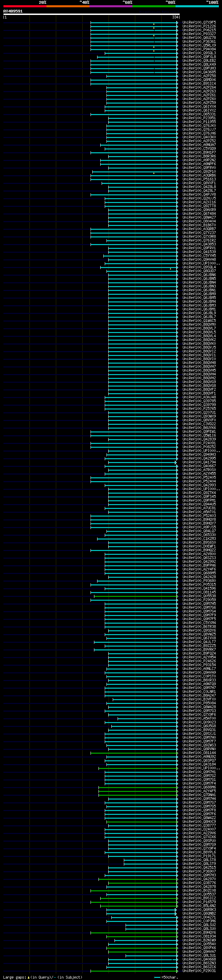This screenshot has height=980, width=222.
Task: Select the UniRef100_A9NUA7 label
Action: [199, 145]
